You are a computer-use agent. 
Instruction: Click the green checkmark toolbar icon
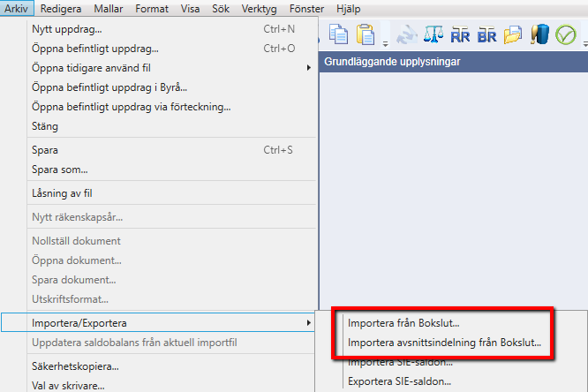pos(566,35)
